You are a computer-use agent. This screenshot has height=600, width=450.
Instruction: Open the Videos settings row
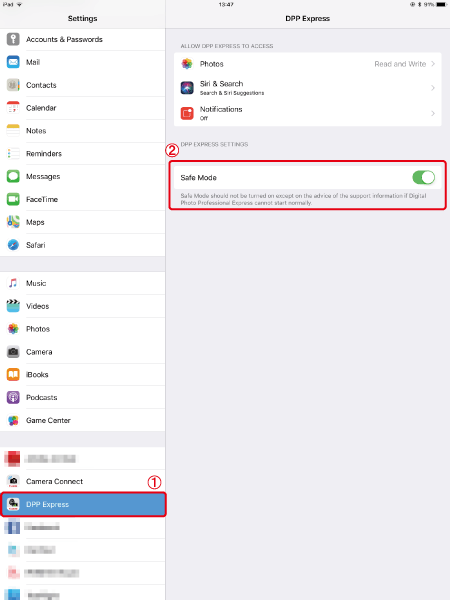83,306
